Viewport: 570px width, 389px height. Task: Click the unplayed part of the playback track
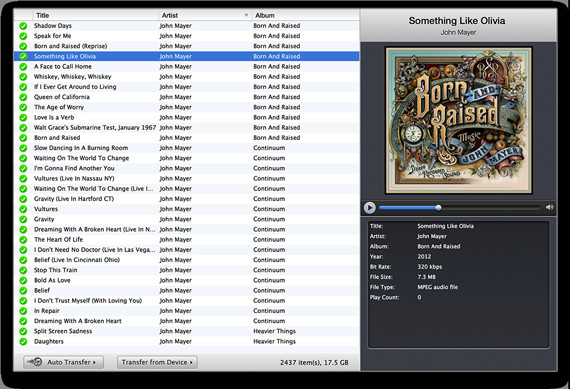tap(491, 208)
